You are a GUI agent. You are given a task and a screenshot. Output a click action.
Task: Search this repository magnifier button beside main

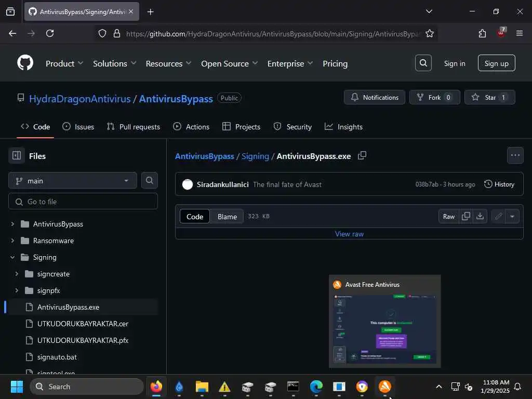[149, 180]
